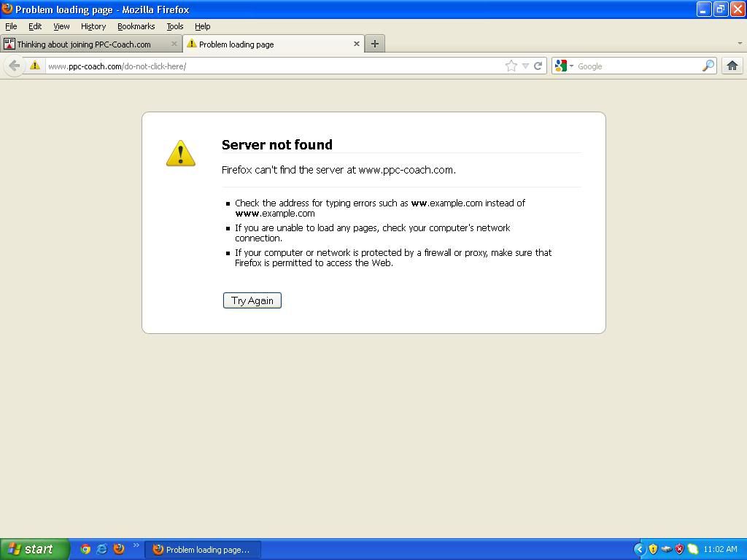
Task: Open the File menu
Action: pos(11,26)
